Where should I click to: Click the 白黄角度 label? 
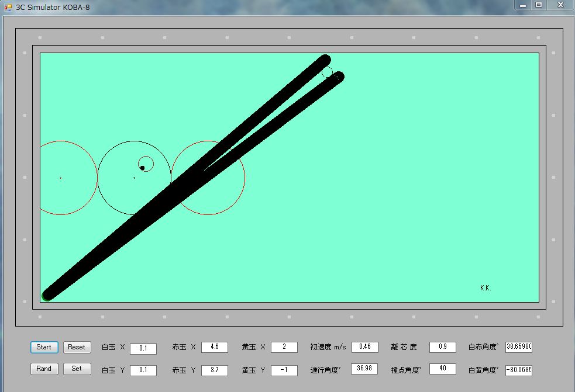[x=483, y=370]
